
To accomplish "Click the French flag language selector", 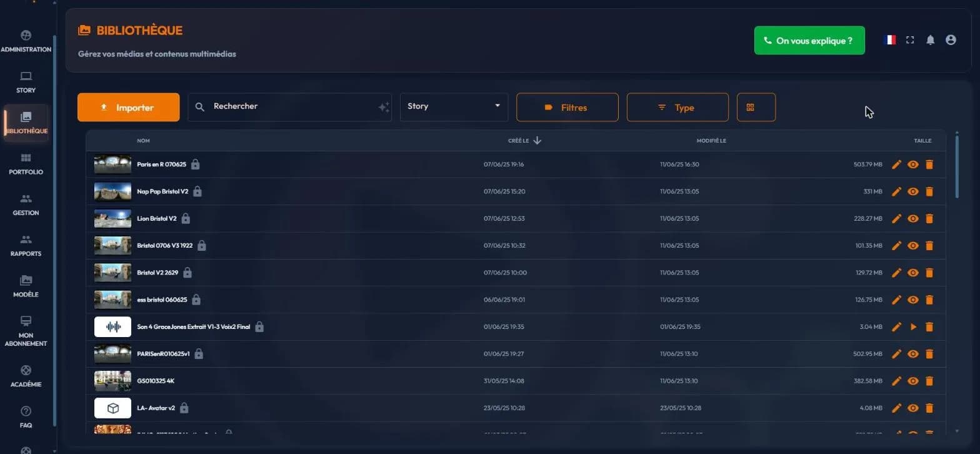I will pyautogui.click(x=889, y=40).
